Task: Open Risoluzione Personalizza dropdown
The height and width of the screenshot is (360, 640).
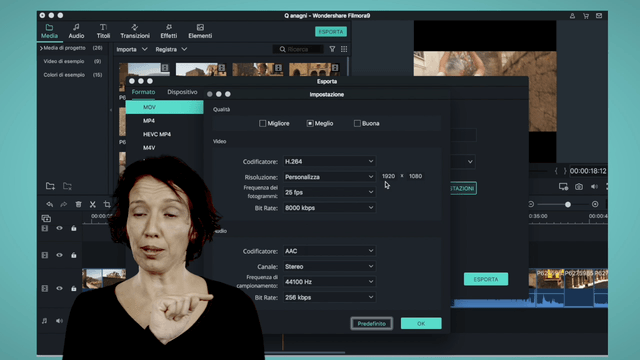Action: pos(329,177)
